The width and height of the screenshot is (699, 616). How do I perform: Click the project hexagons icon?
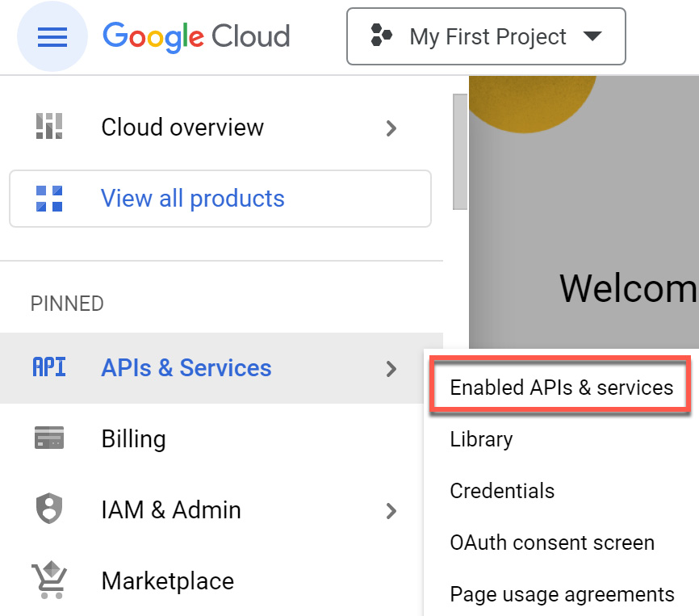pyautogui.click(x=381, y=36)
